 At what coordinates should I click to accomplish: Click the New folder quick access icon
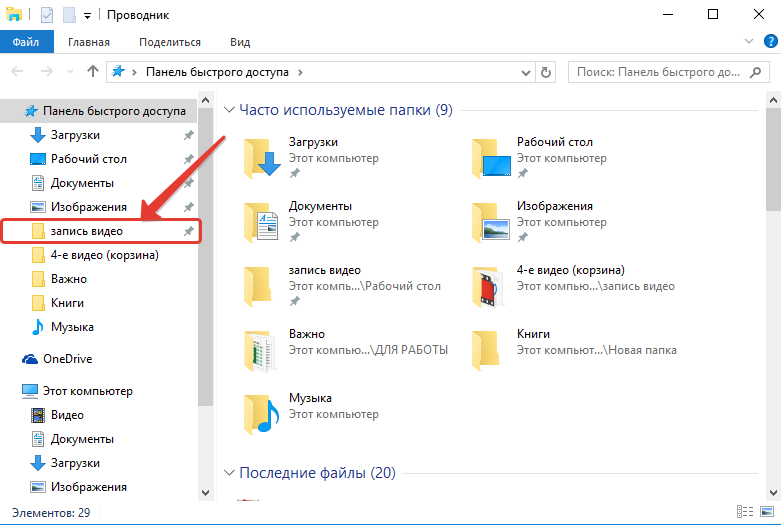click(x=69, y=15)
